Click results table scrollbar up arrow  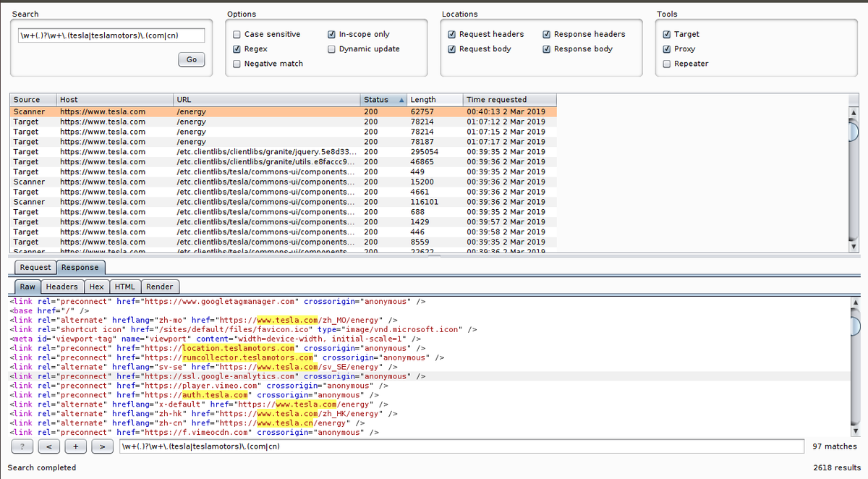854,112
